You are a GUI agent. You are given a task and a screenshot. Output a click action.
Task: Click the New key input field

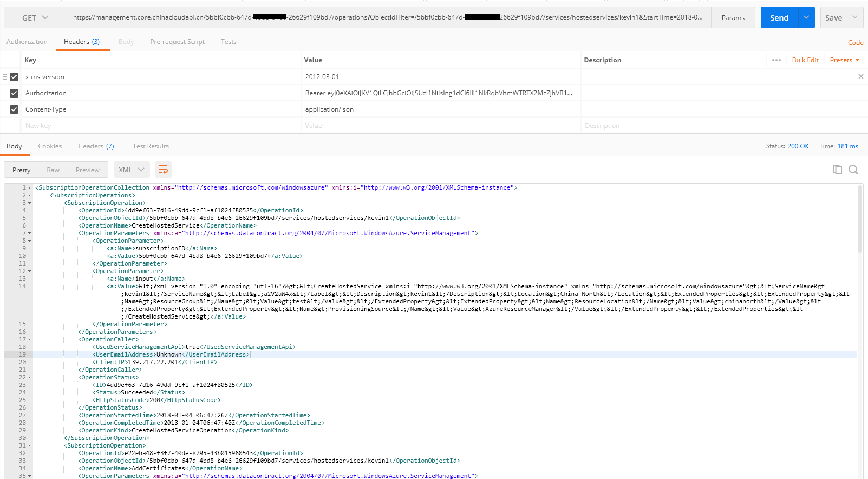tap(161, 126)
